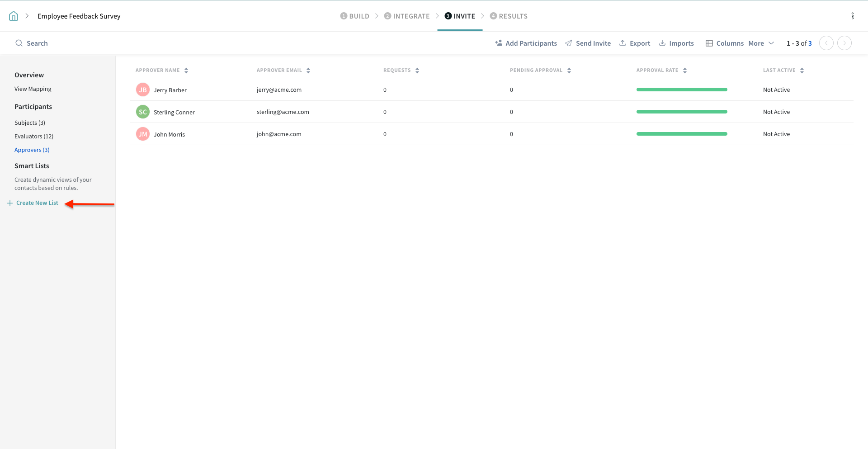Click Create New List link
Screen dimensions: 868x449
click(x=37, y=203)
